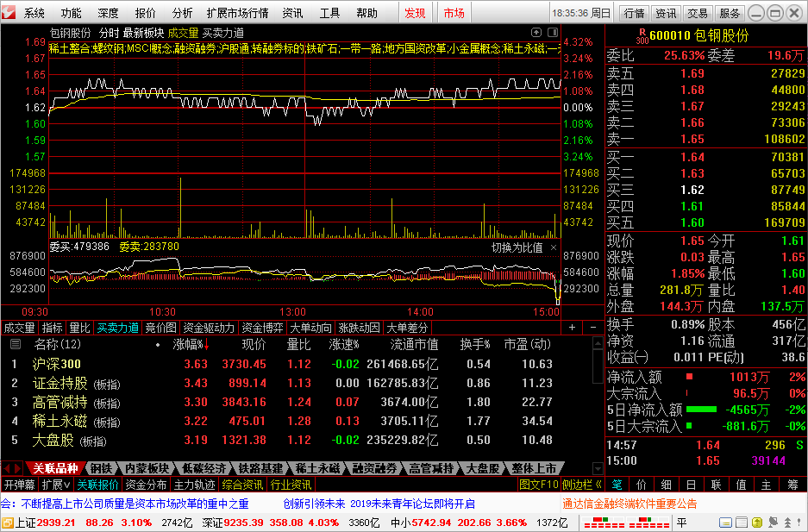Click 切换为比值 to switch to ratio
This screenshot has width=808, height=532.
click(517, 247)
